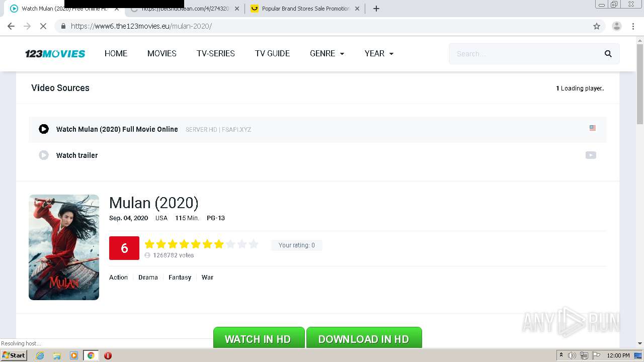This screenshot has width=644, height=362.
Task: Click the Drama genre link
Action: tap(148, 278)
